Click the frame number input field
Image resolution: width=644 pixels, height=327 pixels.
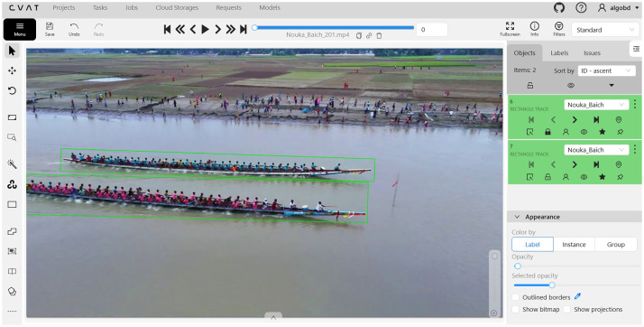point(432,30)
